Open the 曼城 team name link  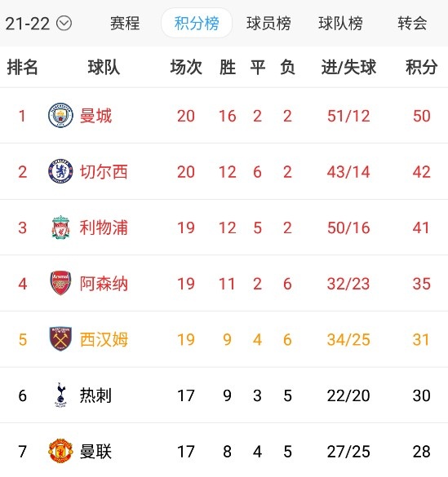click(x=95, y=116)
